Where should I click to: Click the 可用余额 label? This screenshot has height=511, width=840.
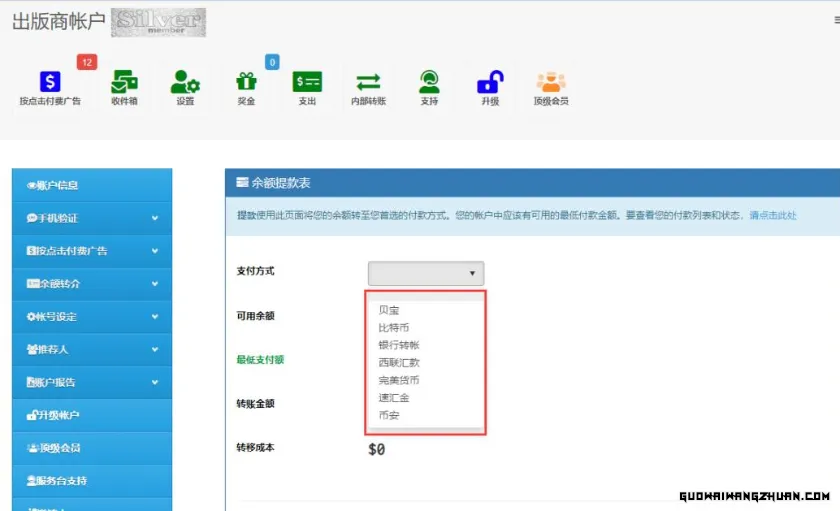[x=256, y=316]
